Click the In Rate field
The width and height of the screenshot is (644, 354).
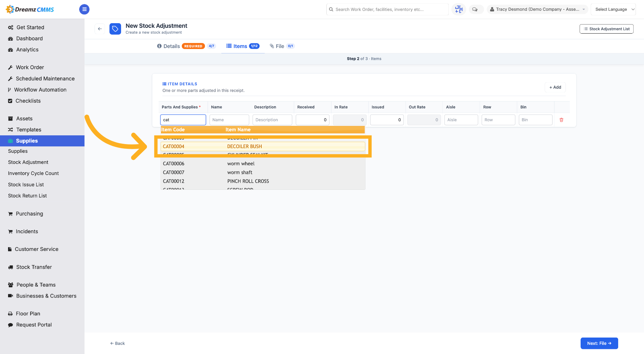[x=350, y=120]
